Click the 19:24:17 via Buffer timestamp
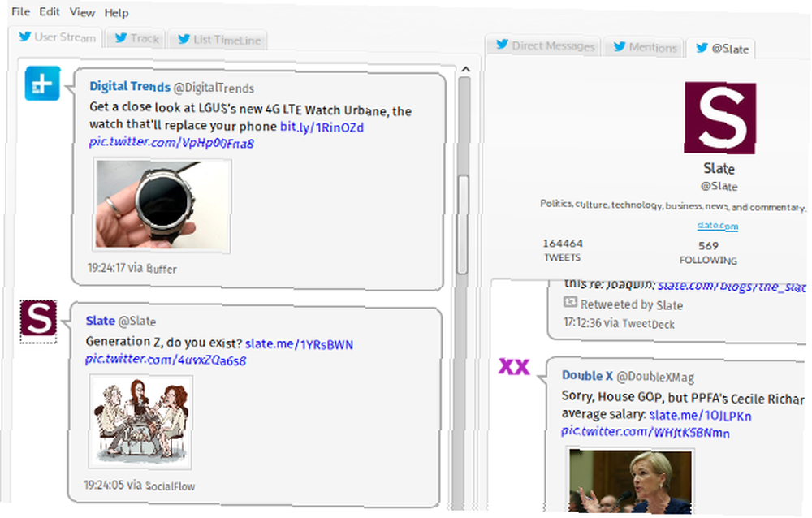 tap(132, 268)
